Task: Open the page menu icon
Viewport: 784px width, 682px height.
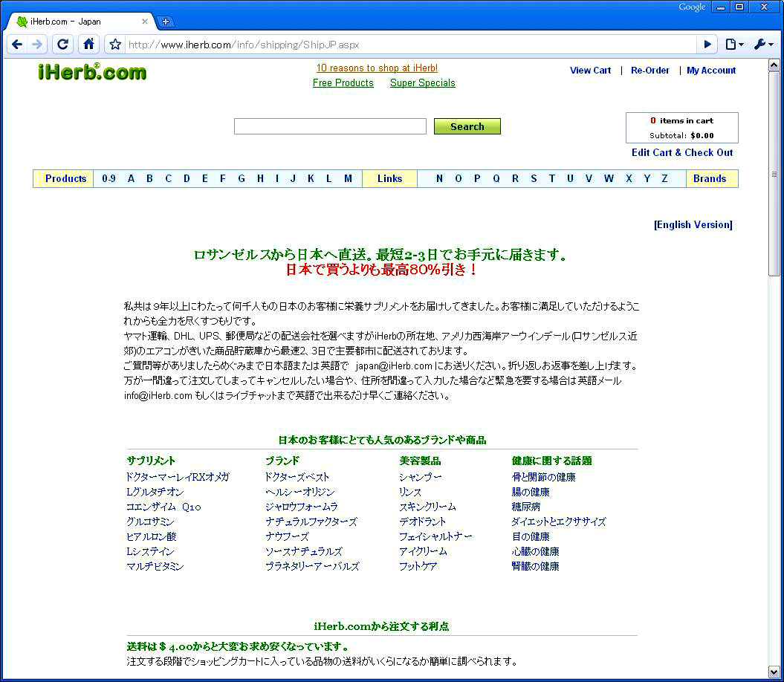Action: click(x=734, y=45)
